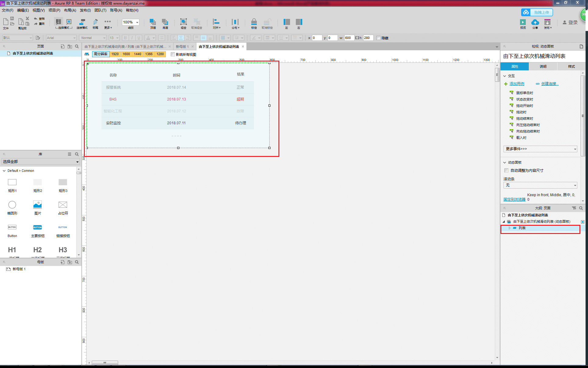Open the 团队(T) menu
The height and width of the screenshot is (368, 588).
(x=100, y=10)
